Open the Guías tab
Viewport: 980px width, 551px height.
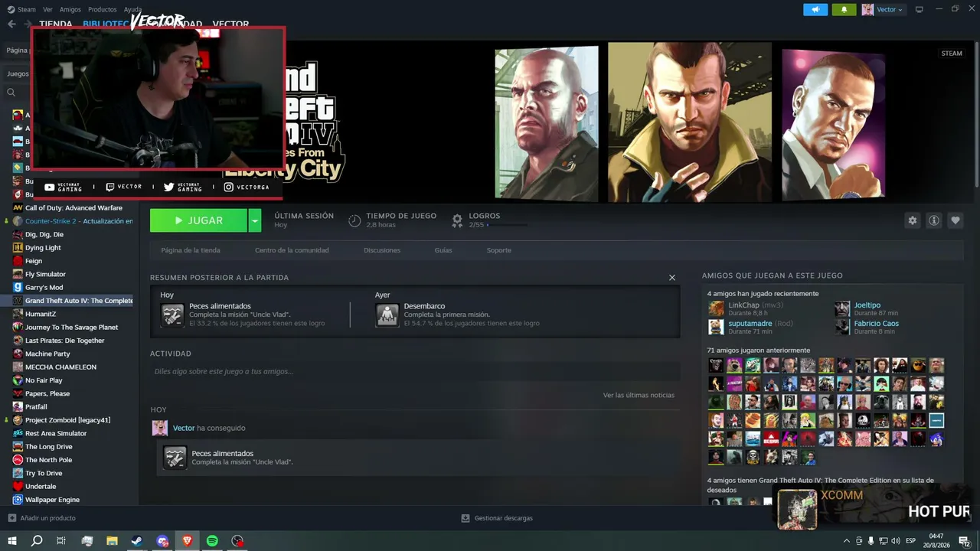(x=443, y=250)
